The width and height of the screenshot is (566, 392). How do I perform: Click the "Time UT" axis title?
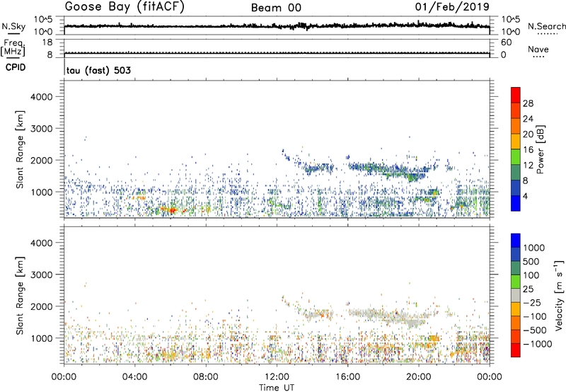click(277, 388)
